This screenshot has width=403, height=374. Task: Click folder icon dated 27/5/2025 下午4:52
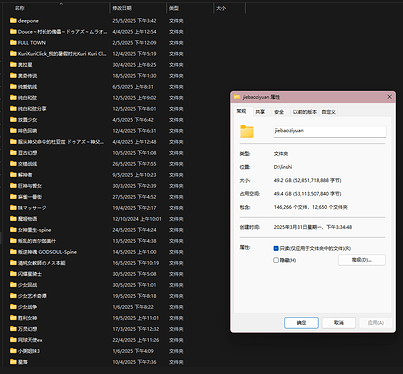click(13, 197)
